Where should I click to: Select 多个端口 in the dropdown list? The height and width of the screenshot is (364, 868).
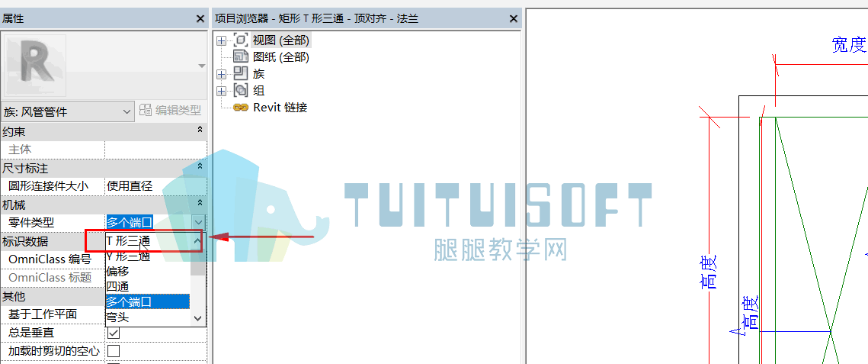point(148,301)
